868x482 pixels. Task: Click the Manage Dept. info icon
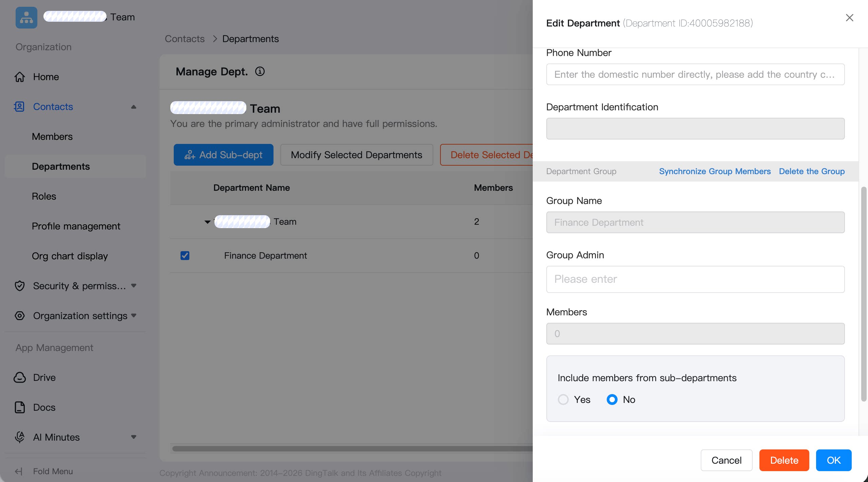[x=260, y=71]
